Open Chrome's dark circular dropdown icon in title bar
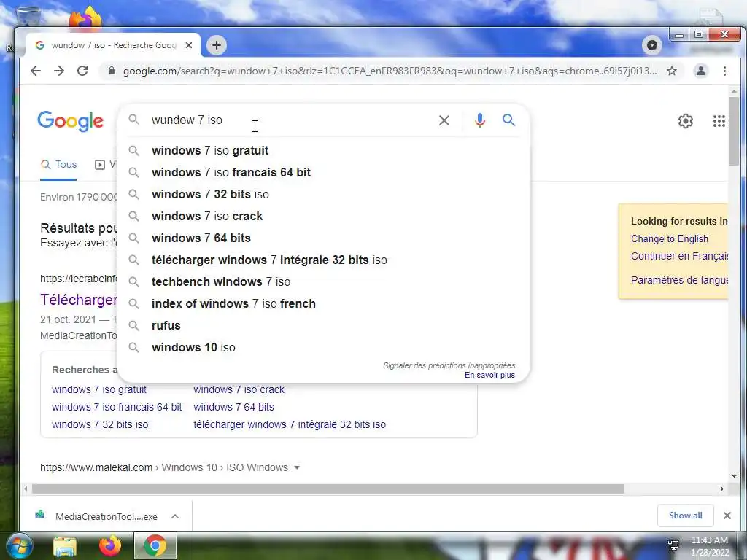 pos(652,45)
